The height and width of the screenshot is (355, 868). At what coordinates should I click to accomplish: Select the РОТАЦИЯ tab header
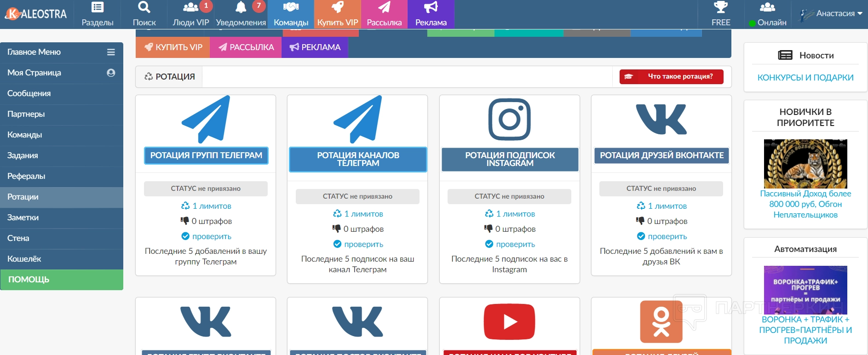coord(169,77)
